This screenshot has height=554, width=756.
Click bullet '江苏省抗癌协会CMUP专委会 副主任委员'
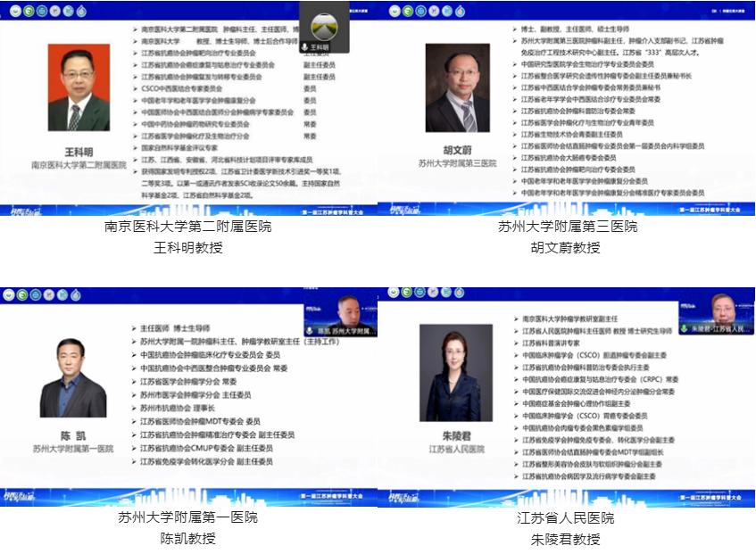pyautogui.click(x=206, y=448)
